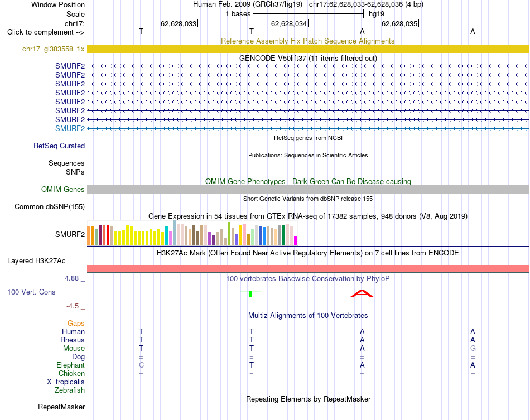Click the Human Feb. 2009 (GRCh37/hg19) title

248,4
